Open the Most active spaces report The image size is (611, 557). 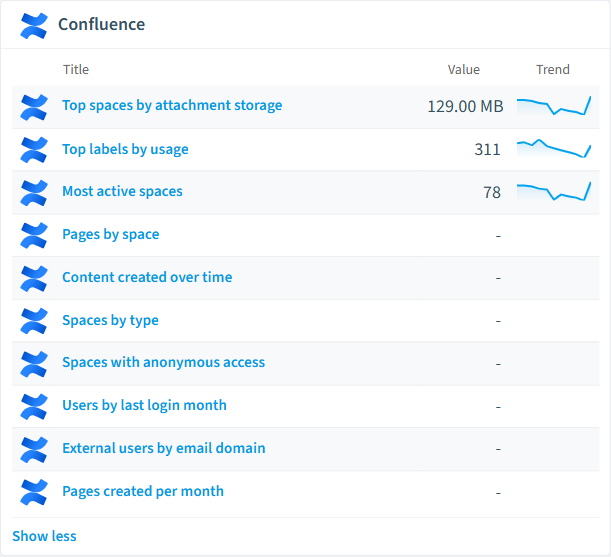(122, 191)
